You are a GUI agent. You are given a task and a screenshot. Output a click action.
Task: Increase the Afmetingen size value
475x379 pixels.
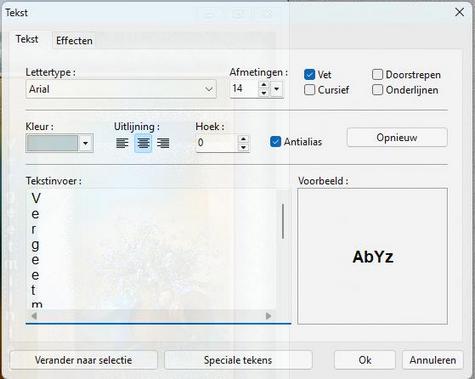(x=264, y=85)
